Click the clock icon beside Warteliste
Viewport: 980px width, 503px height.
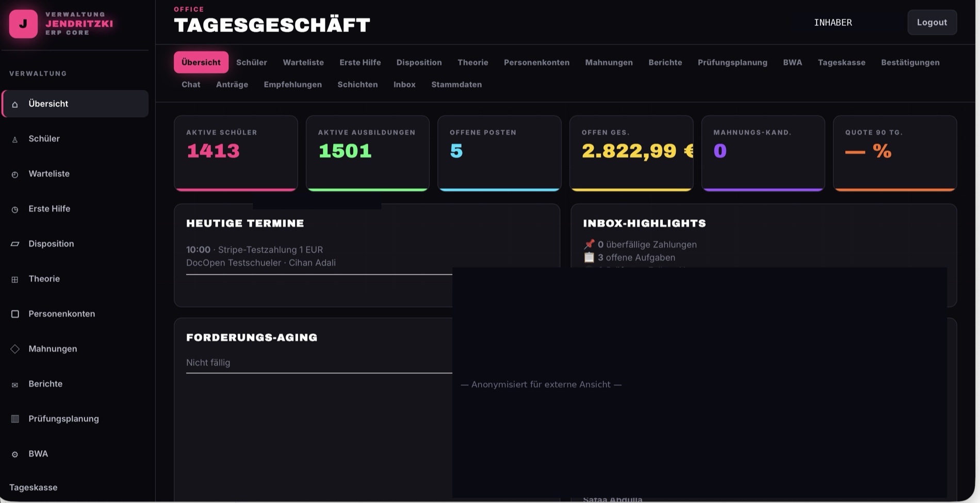tap(15, 174)
